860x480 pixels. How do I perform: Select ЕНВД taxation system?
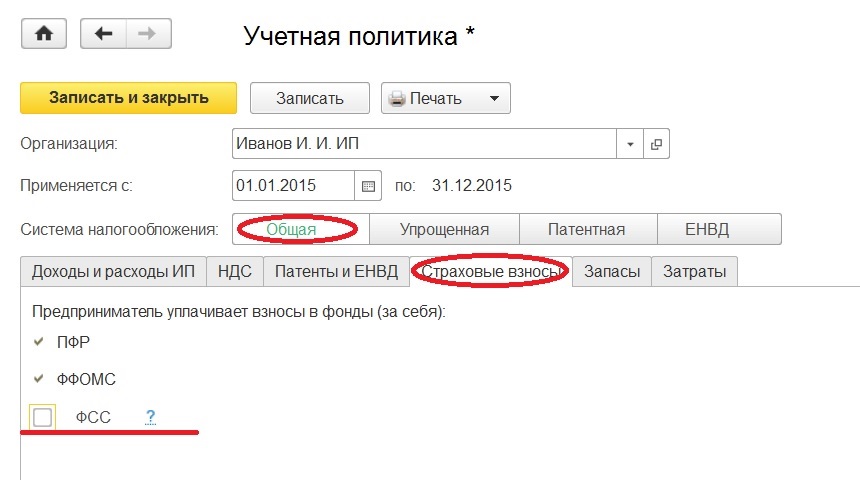click(719, 229)
